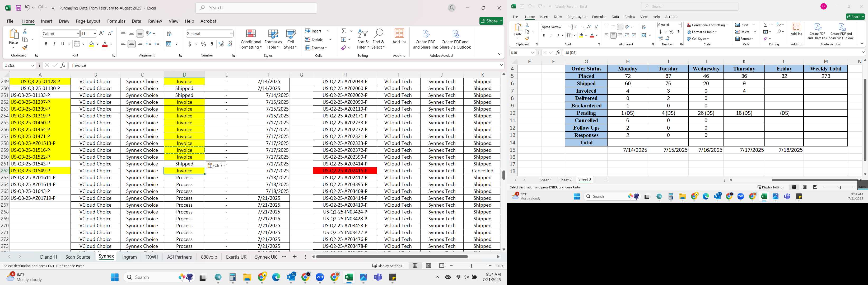This screenshot has height=285, width=868.
Task: Click Save icon in Weekly Report title bar
Action: coord(522,6)
